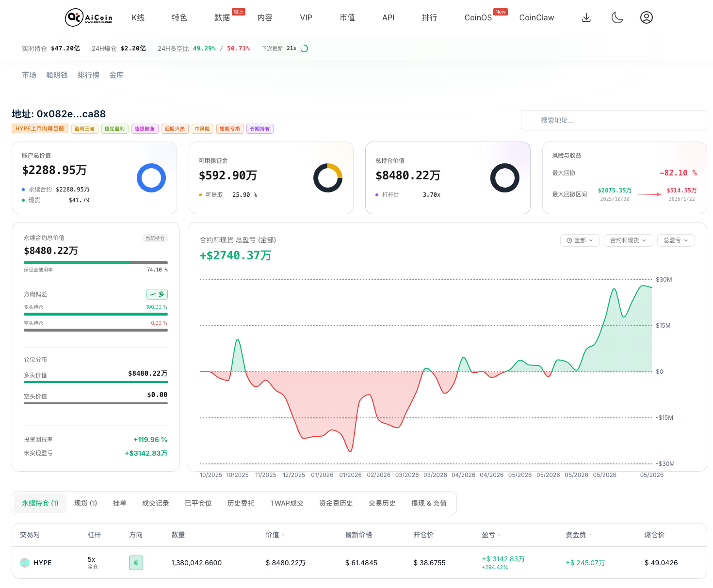Open the K线 menu
713x588 pixels.
click(x=138, y=17)
